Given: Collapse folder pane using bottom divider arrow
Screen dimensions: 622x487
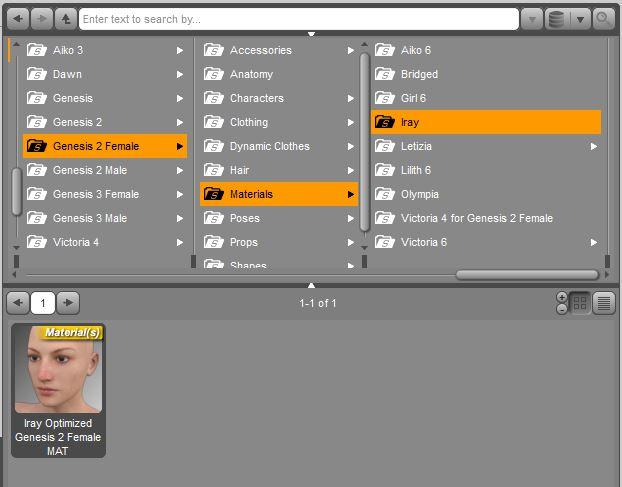Looking at the screenshot, I should 311,285.
